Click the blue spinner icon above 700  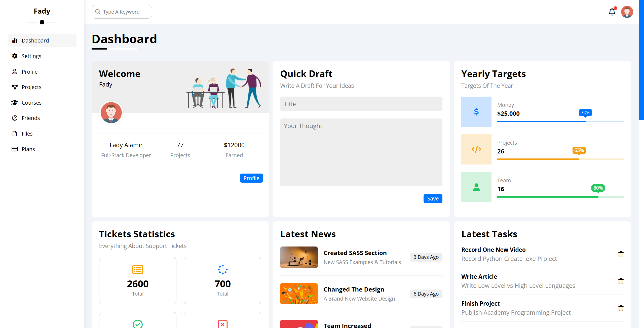coord(222,269)
